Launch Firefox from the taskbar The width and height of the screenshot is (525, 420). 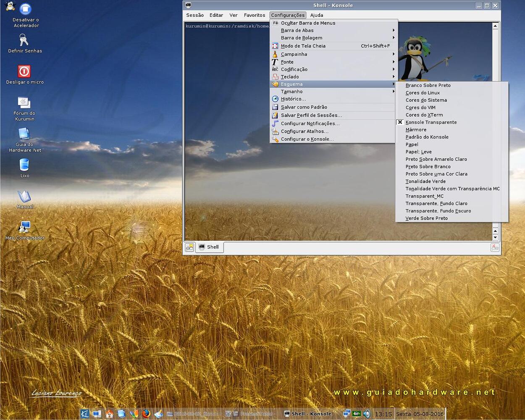point(146,414)
